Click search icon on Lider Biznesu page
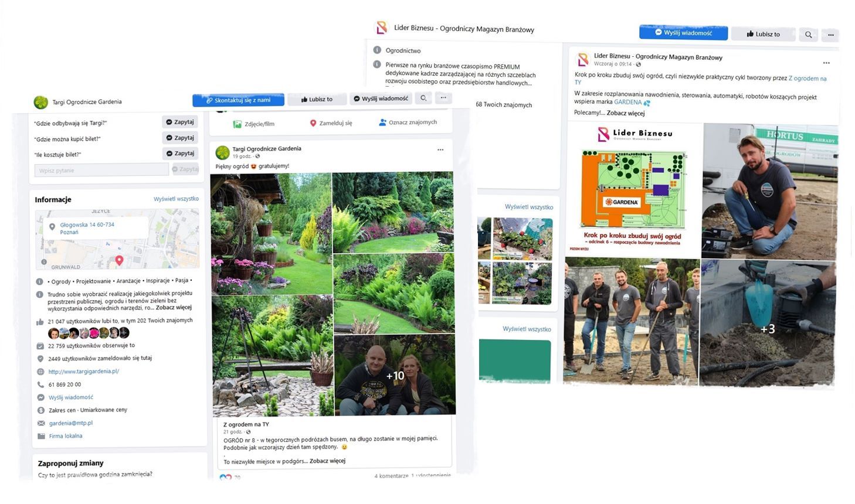Viewport: 855px width, 504px height. pyautogui.click(x=809, y=35)
